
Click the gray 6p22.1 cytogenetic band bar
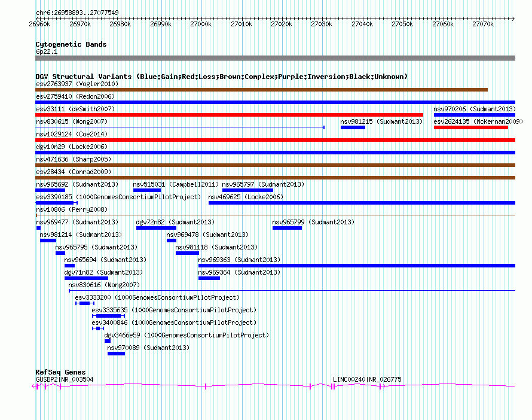275,58
